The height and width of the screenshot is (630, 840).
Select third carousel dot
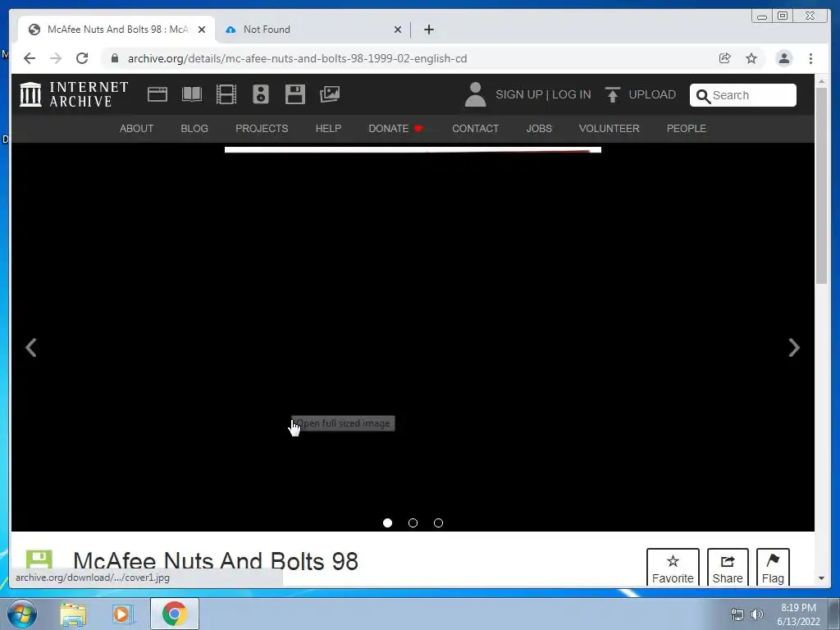(x=438, y=523)
